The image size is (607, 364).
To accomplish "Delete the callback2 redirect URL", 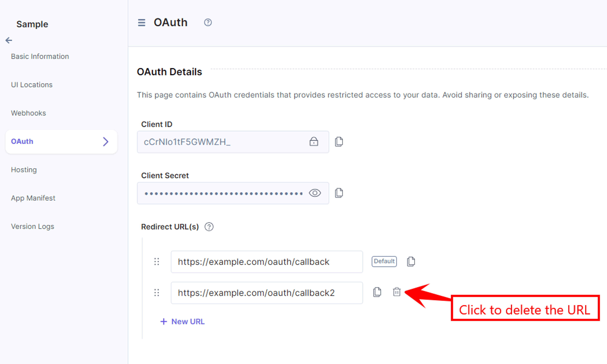I will 397,292.
